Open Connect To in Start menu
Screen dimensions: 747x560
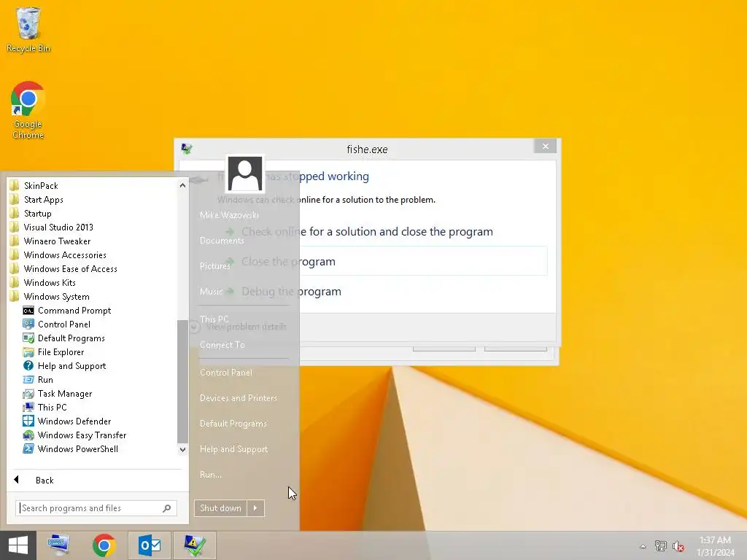(222, 345)
